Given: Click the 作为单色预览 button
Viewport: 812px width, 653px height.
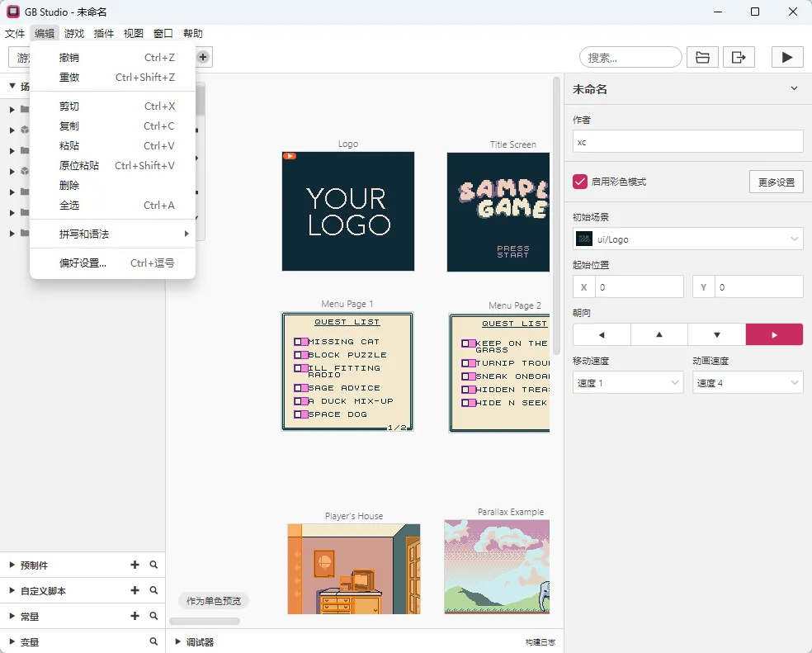Looking at the screenshot, I should click(214, 601).
